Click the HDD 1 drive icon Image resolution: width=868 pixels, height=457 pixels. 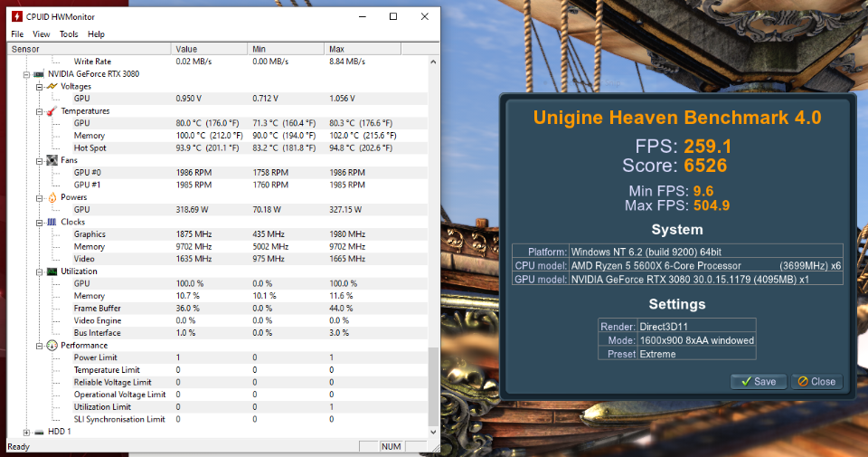tap(39, 432)
